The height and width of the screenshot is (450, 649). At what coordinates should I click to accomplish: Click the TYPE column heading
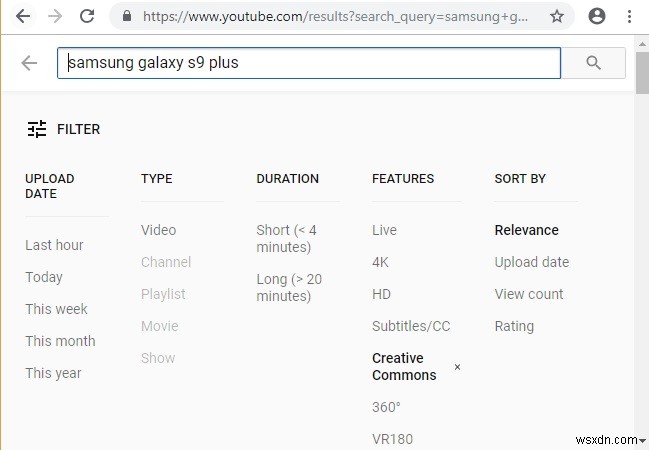156,179
